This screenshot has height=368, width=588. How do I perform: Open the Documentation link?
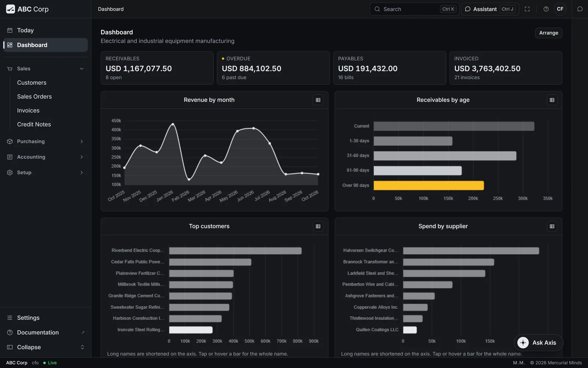pos(46,332)
